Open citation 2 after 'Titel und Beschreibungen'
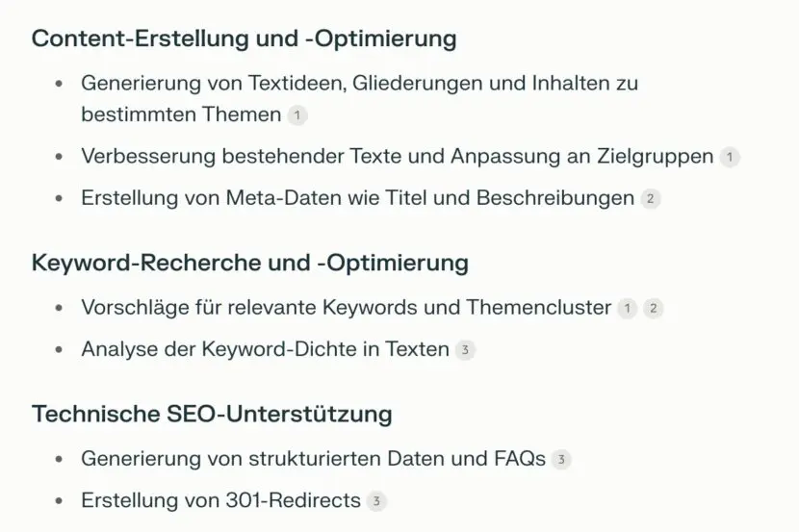 point(650,198)
